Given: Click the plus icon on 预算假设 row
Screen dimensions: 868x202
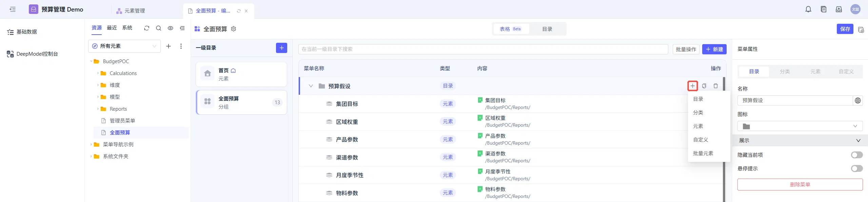Looking at the screenshot, I should (693, 86).
